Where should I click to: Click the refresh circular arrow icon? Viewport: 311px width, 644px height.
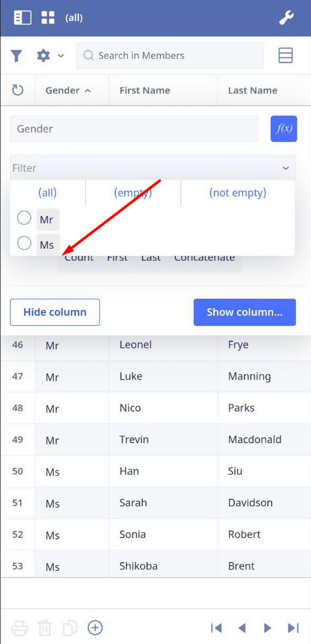pyautogui.click(x=18, y=90)
